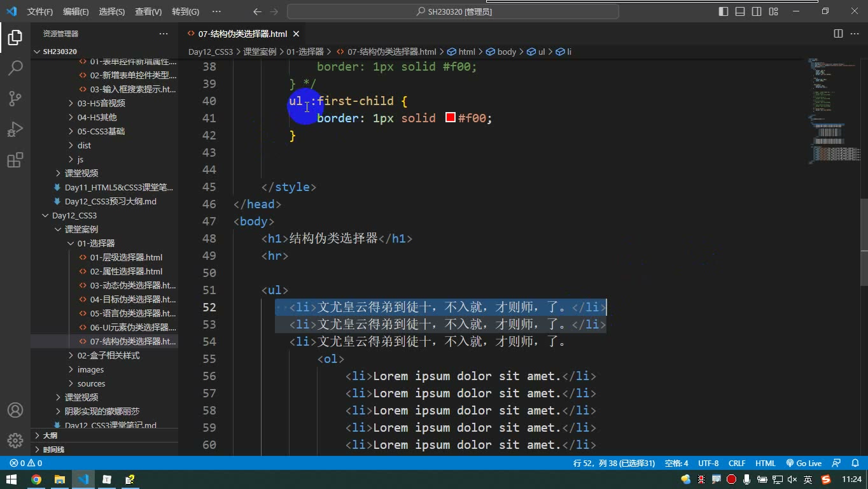Change language mode from HTML
The width and height of the screenshot is (868, 489).
click(766, 464)
